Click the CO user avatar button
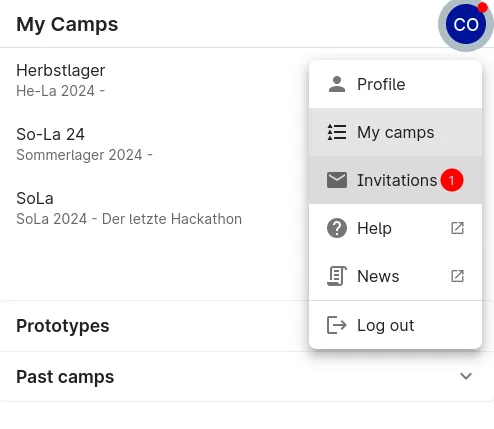 (x=466, y=24)
